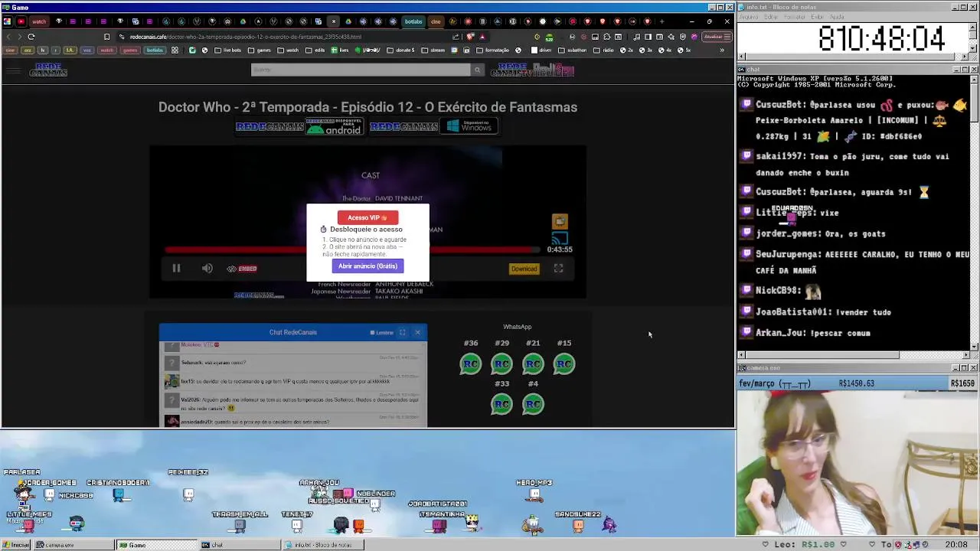Viewport: 980px width, 551px height.
Task: Click the 'lives' bookmark
Action: (339, 51)
